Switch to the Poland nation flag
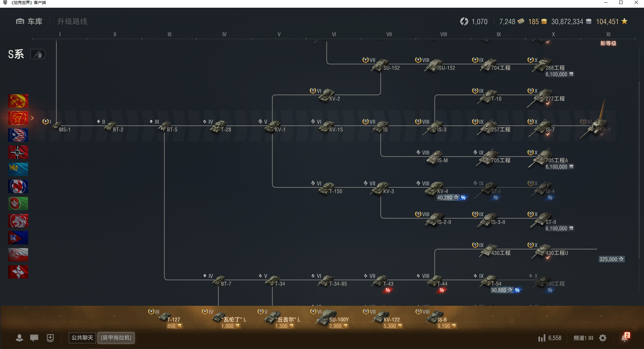The image size is (644, 349). tap(18, 255)
